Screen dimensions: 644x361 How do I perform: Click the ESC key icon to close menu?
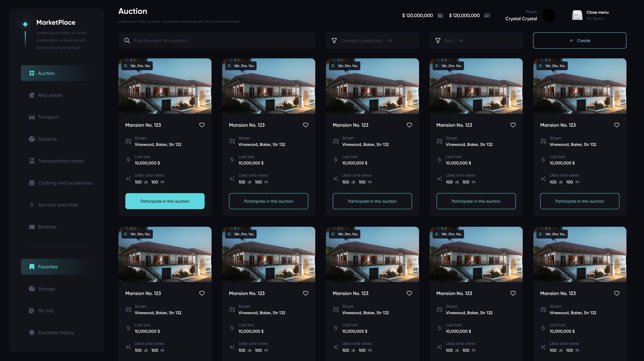click(x=577, y=15)
